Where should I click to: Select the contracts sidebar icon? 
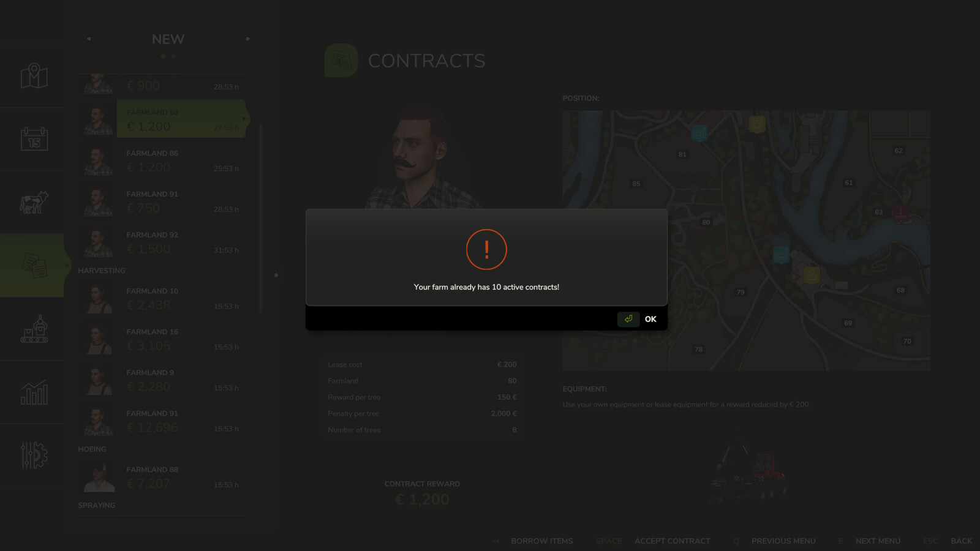tap(34, 266)
